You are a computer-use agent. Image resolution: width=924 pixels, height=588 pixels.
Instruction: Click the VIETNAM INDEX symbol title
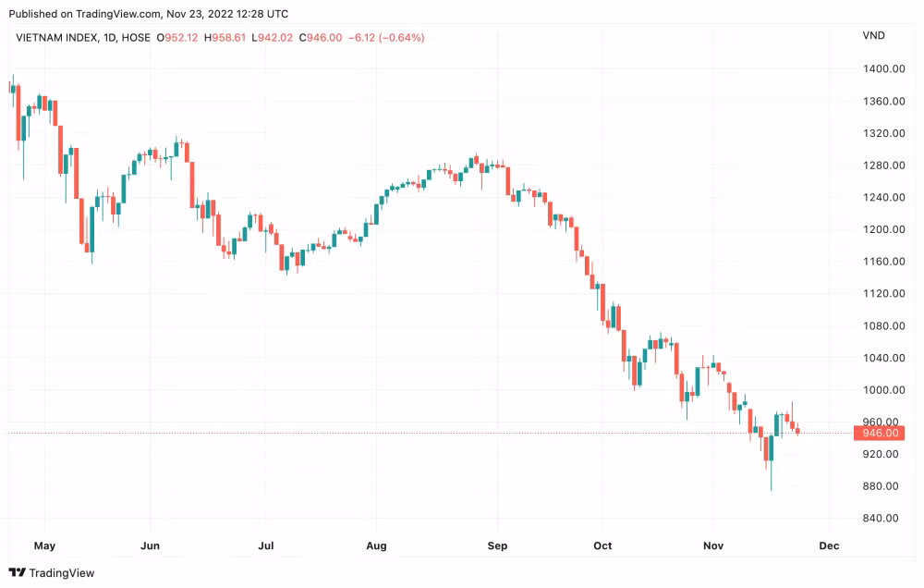pos(56,38)
